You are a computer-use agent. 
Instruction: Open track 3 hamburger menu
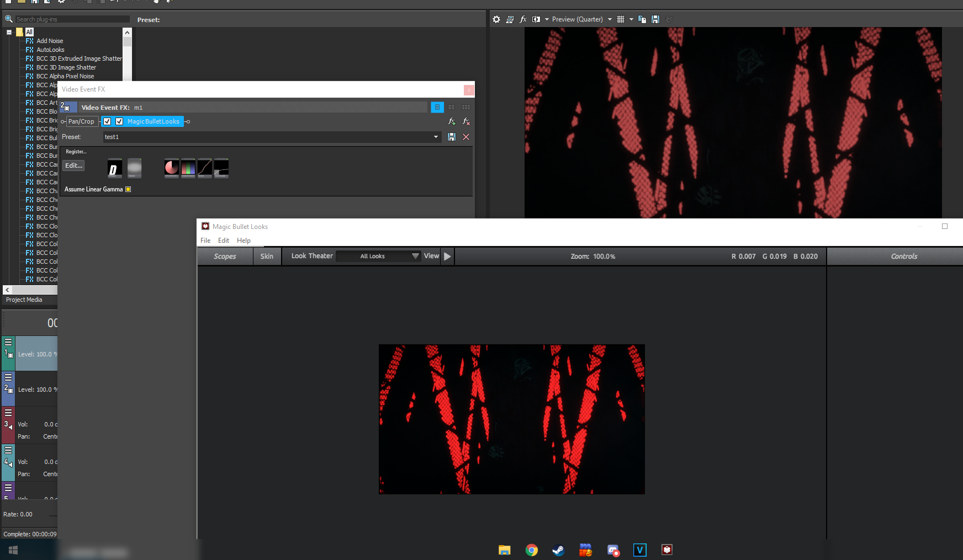pos(8,413)
